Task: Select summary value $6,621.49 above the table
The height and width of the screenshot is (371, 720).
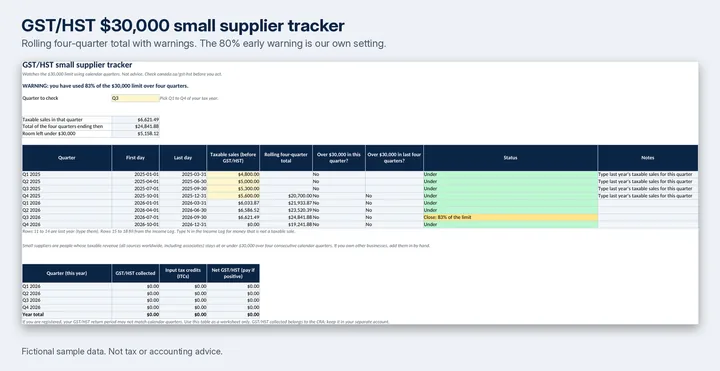Action: 135,119
